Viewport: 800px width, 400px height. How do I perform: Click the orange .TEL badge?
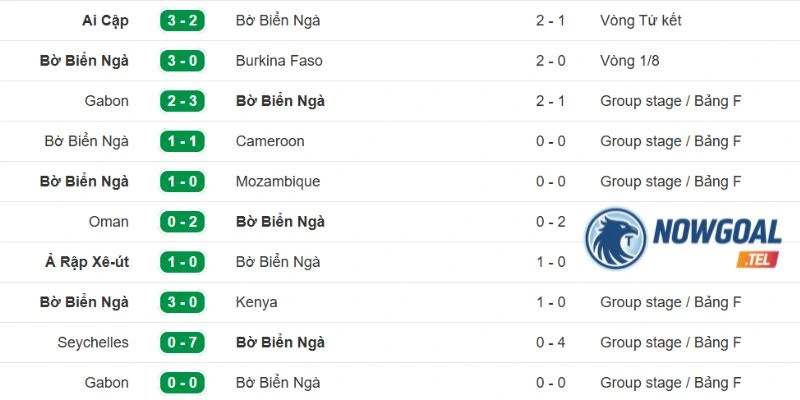[758, 259]
